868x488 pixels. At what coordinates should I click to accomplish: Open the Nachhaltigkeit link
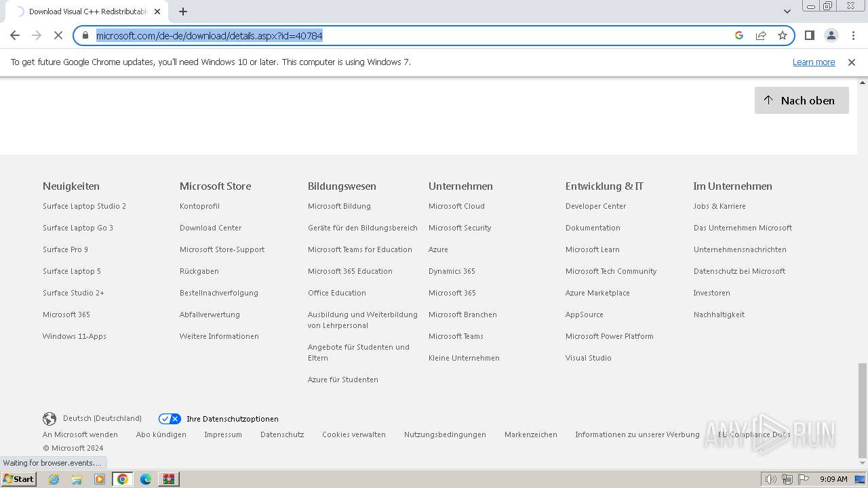point(719,314)
